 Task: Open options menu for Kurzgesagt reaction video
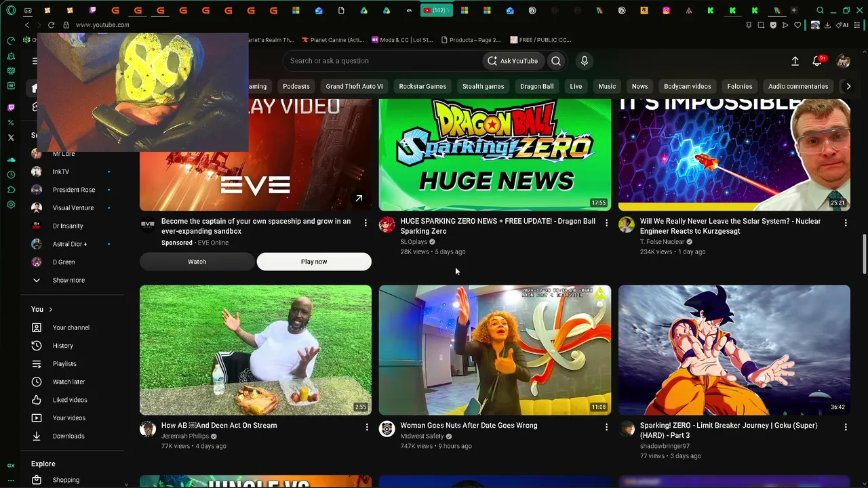click(845, 223)
